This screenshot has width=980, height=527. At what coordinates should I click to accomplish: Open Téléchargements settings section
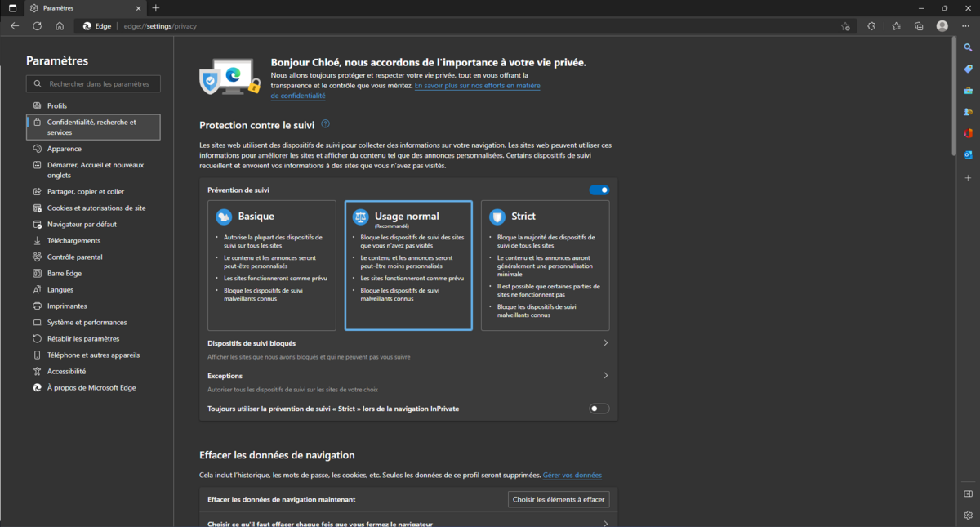pyautogui.click(x=93, y=240)
